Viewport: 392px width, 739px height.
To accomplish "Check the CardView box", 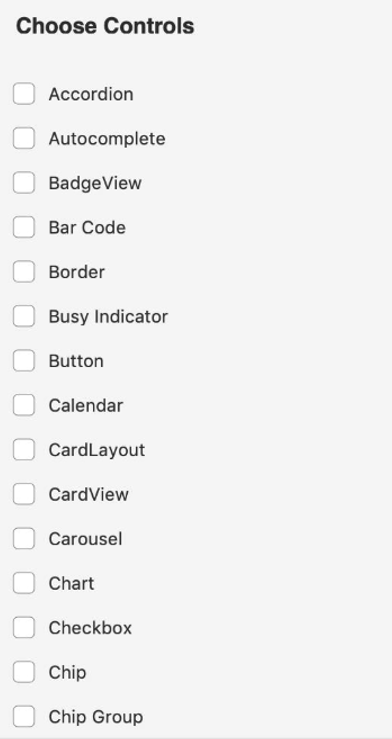I will tap(24, 494).
